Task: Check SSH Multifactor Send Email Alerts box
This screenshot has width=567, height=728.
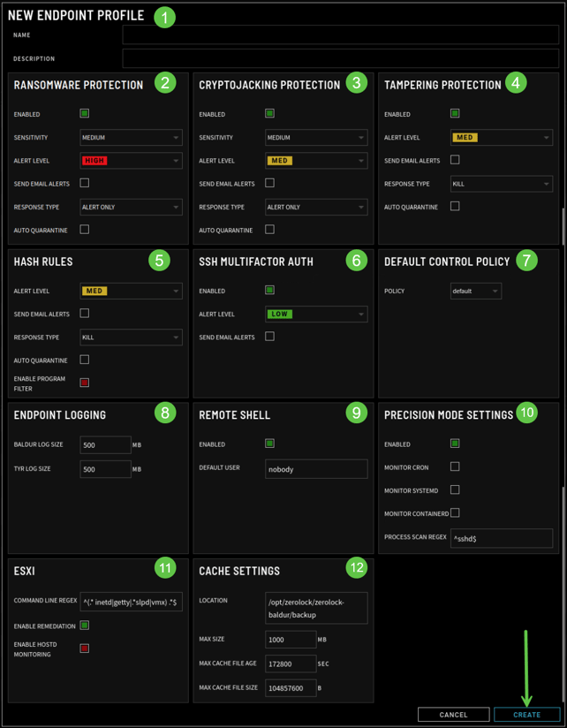Action: (x=269, y=337)
